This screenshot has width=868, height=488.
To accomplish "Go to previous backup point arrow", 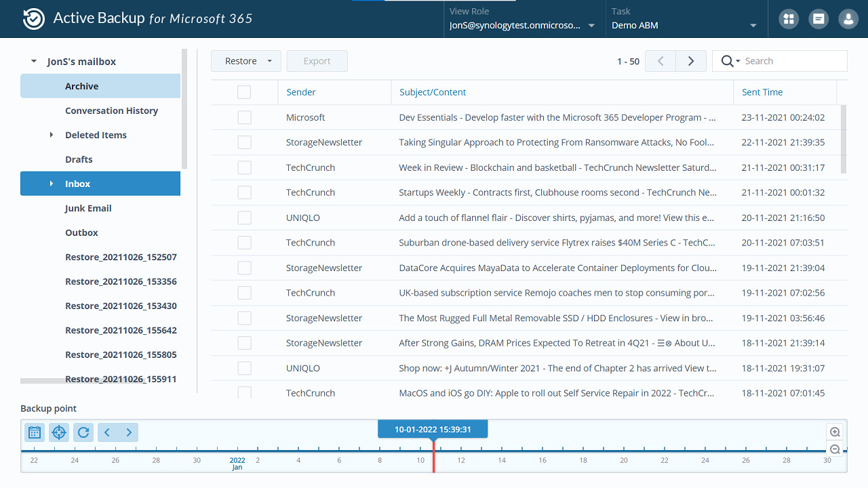I will tap(108, 432).
